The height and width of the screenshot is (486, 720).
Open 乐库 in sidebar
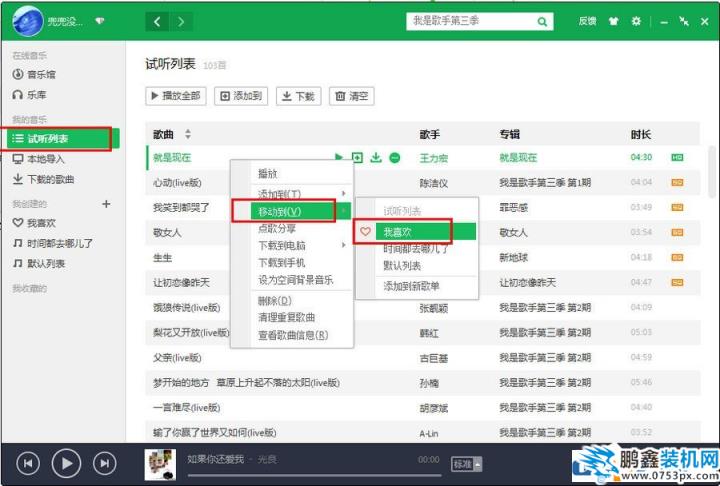pos(29,95)
